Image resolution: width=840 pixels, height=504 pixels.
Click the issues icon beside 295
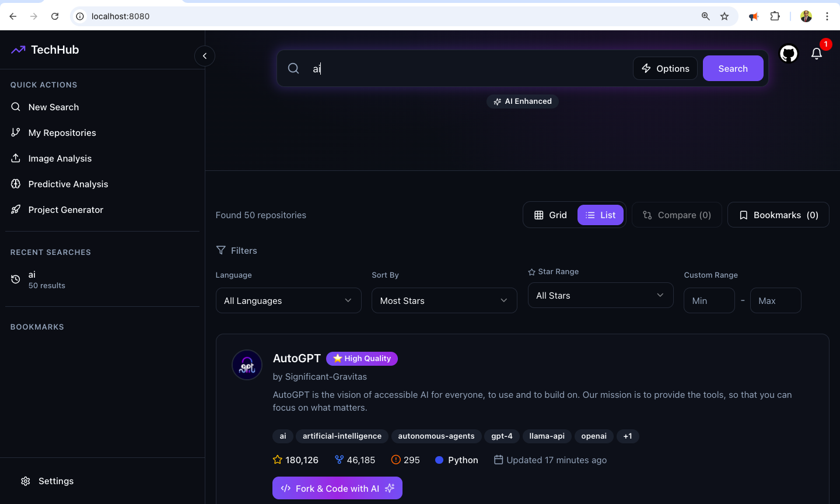click(x=396, y=460)
